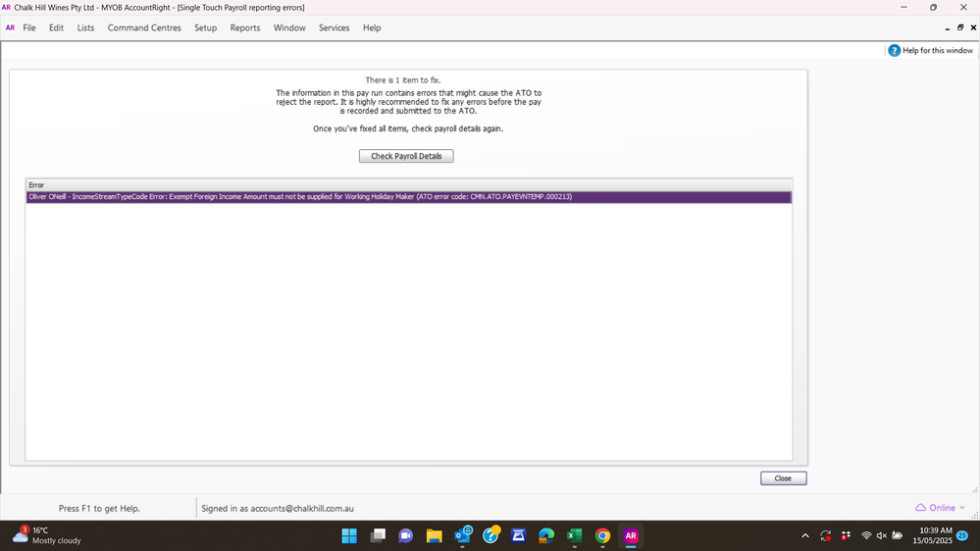Open the File menu
The width and height of the screenshot is (980, 551).
tap(29, 27)
